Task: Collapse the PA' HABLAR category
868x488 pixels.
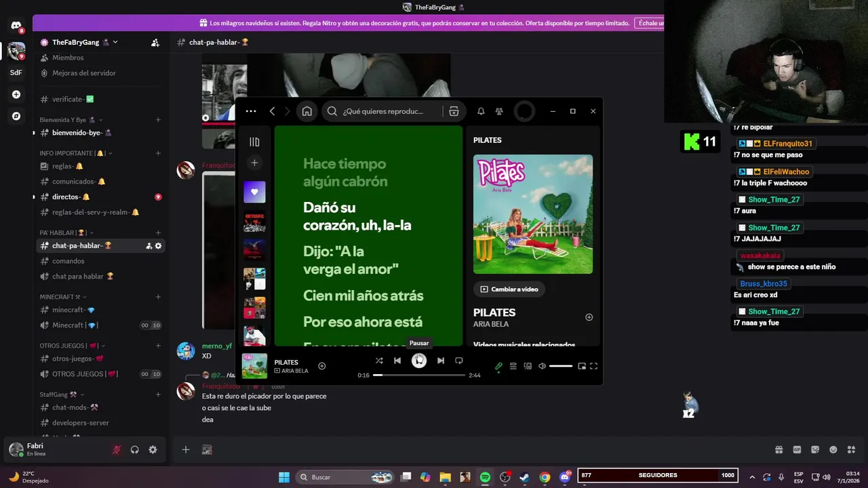Action: pyautogui.click(x=65, y=232)
